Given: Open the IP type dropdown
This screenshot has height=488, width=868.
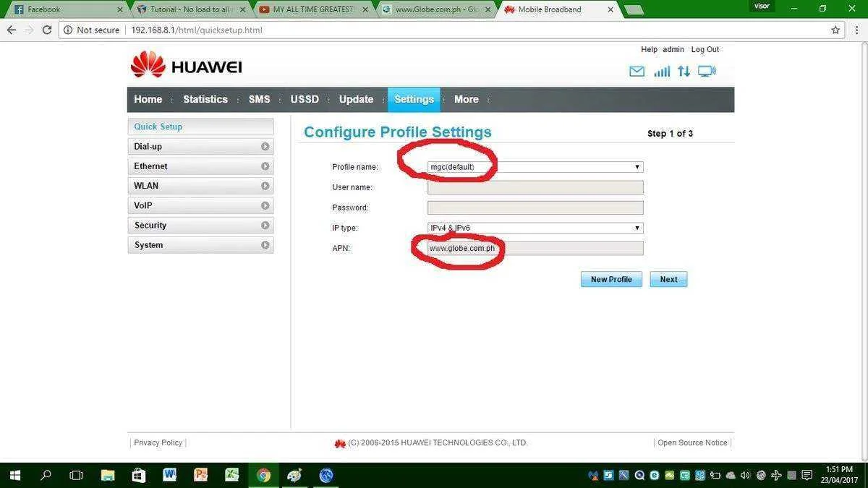Looking at the screenshot, I should (x=535, y=228).
